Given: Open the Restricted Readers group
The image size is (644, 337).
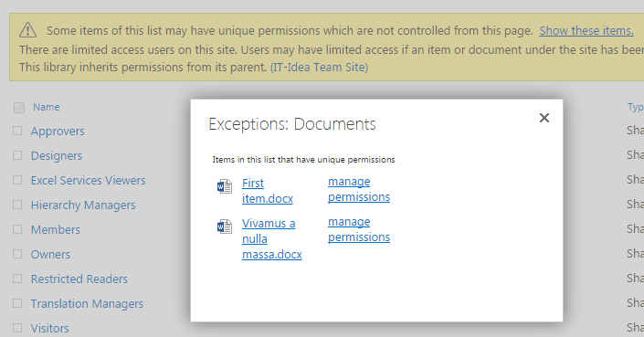Looking at the screenshot, I should 79,279.
